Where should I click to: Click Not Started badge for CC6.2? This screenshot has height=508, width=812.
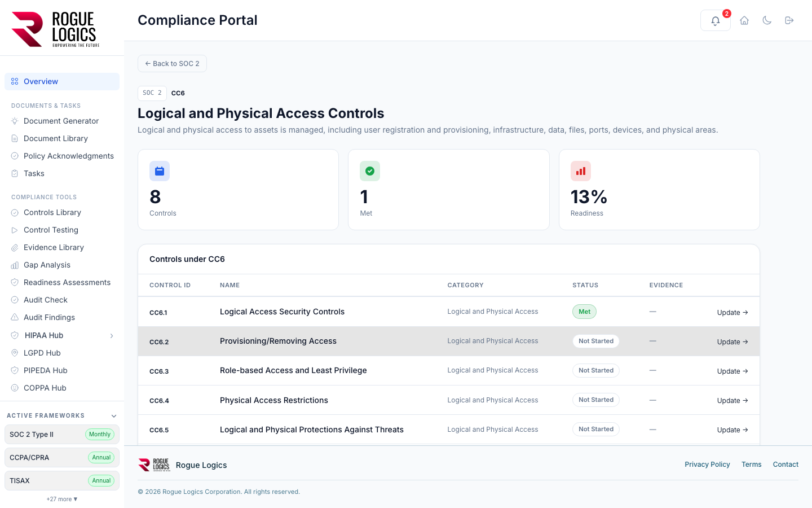coord(596,341)
